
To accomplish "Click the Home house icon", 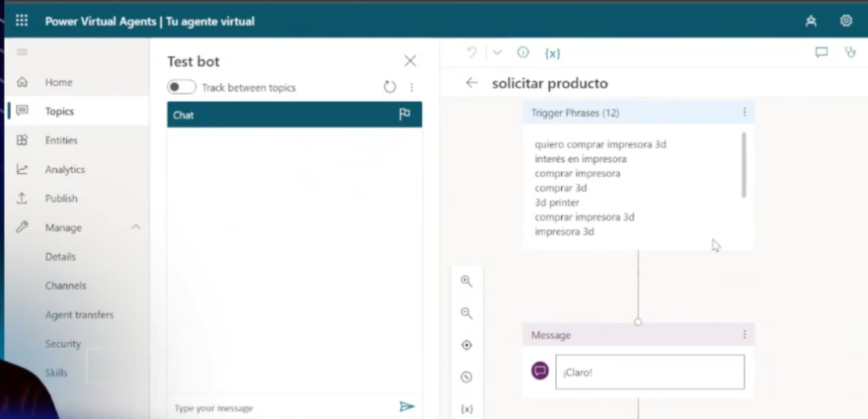I will pos(22,82).
